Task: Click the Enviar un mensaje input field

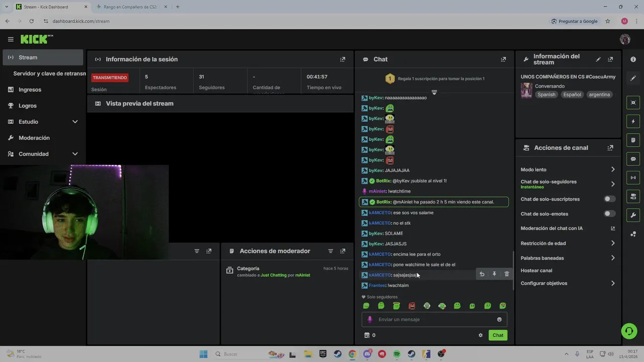Action: [x=434, y=319]
